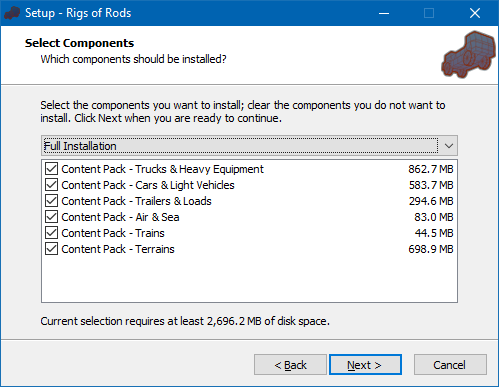The width and height of the screenshot is (499, 387).
Task: Click the 698.9 MB size value
Action: [431, 249]
